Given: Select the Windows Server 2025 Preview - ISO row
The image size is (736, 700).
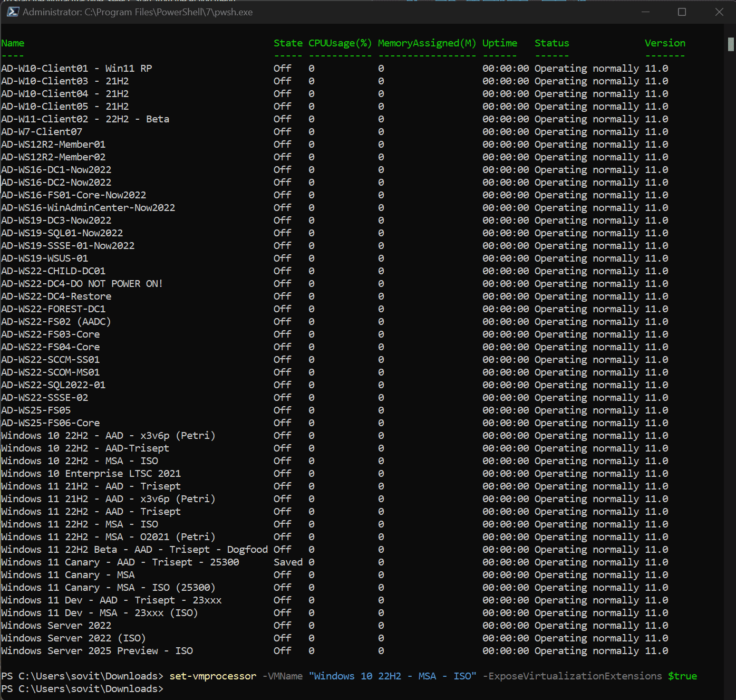Looking at the screenshot, I should [x=97, y=651].
